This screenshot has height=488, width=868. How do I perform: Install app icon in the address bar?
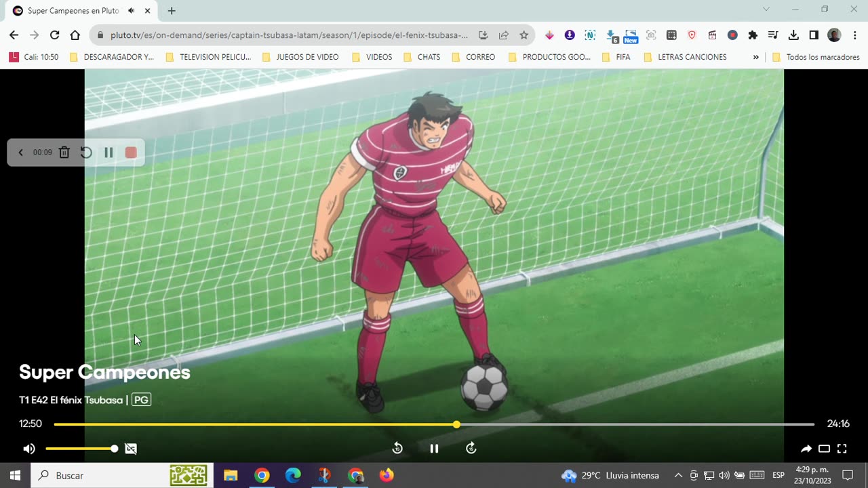click(x=483, y=35)
